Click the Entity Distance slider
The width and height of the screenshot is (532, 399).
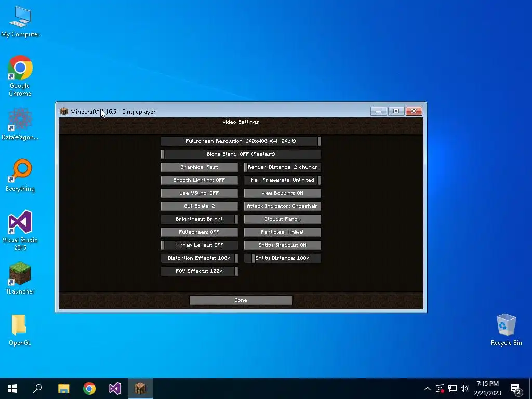[x=282, y=258]
